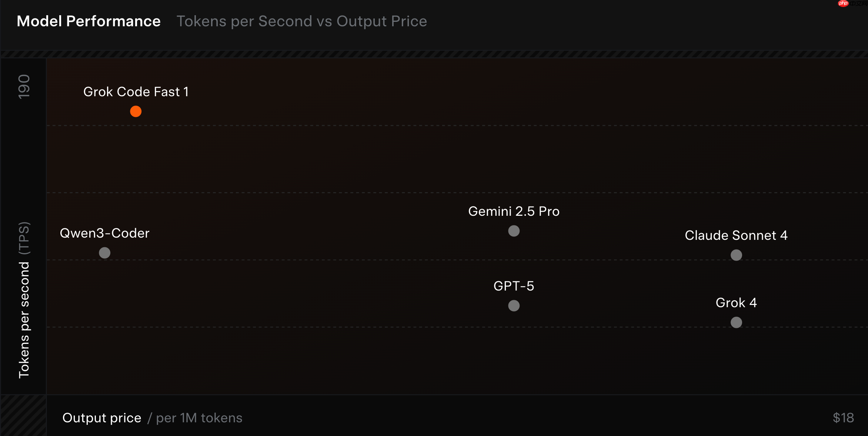Select the Qwen3-Coder gray data point
The width and height of the screenshot is (868, 436).
[x=105, y=253]
